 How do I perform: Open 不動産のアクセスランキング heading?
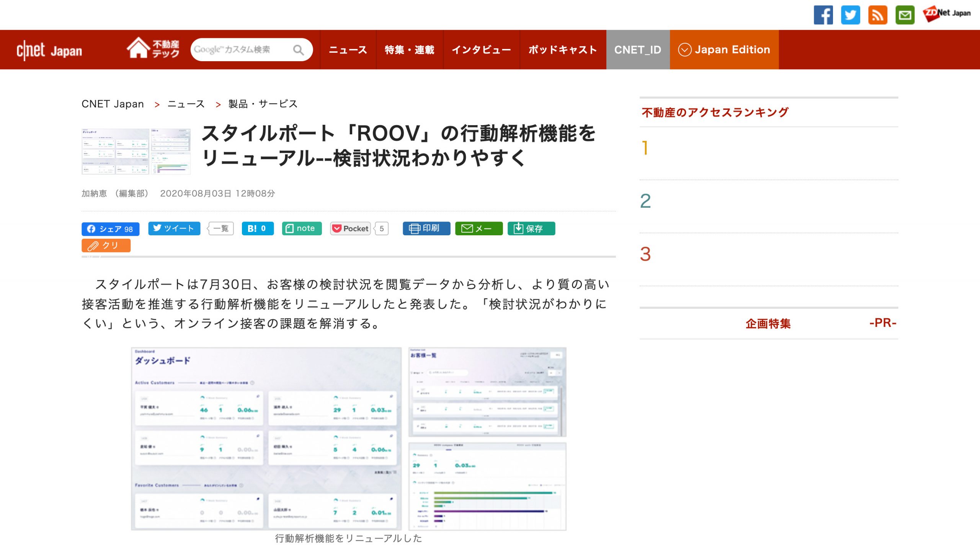pos(715,112)
